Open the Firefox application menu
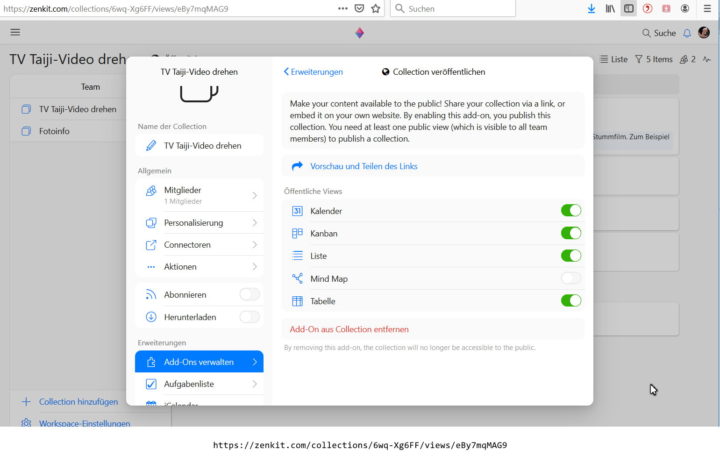Screen dimensions: 720x464 point(707,9)
